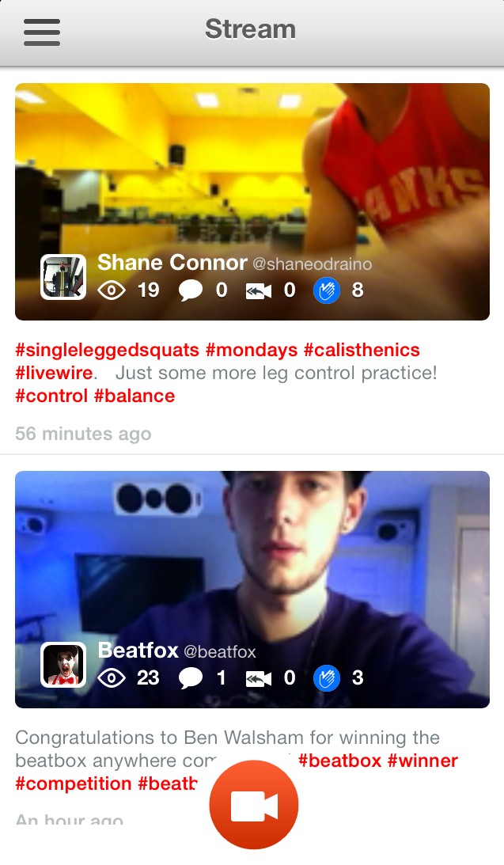Open comments icon on Beatfox's video
Image resolution: width=504 pixels, height=865 pixels.
191,678
